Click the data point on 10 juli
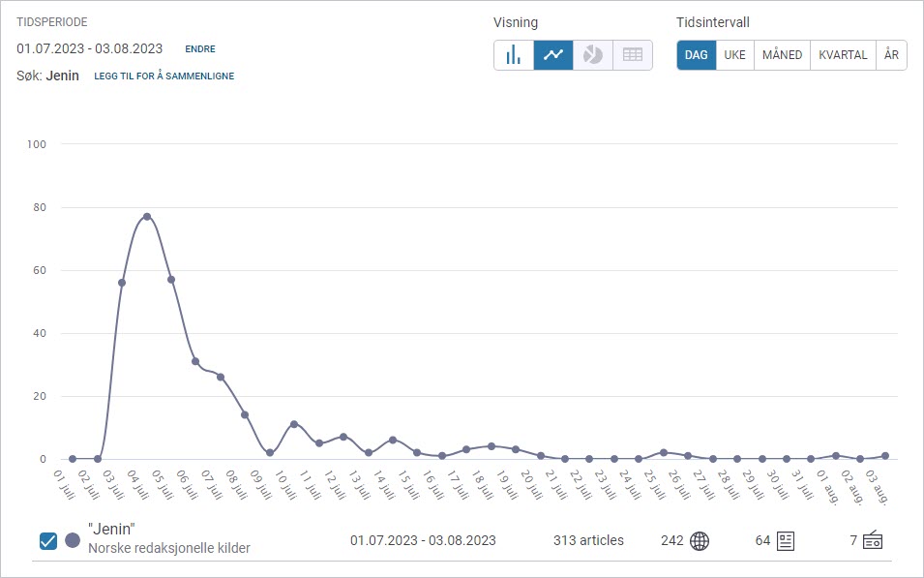The width and height of the screenshot is (924, 578). tap(294, 424)
